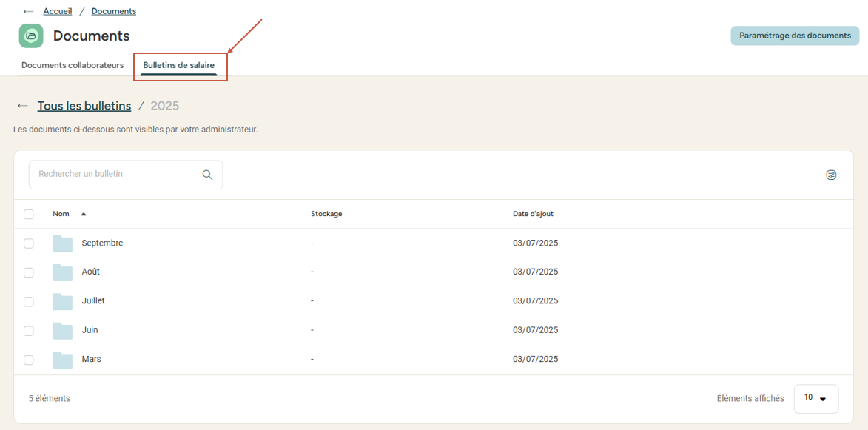Open the Éléments affichés dropdown

coord(815,398)
